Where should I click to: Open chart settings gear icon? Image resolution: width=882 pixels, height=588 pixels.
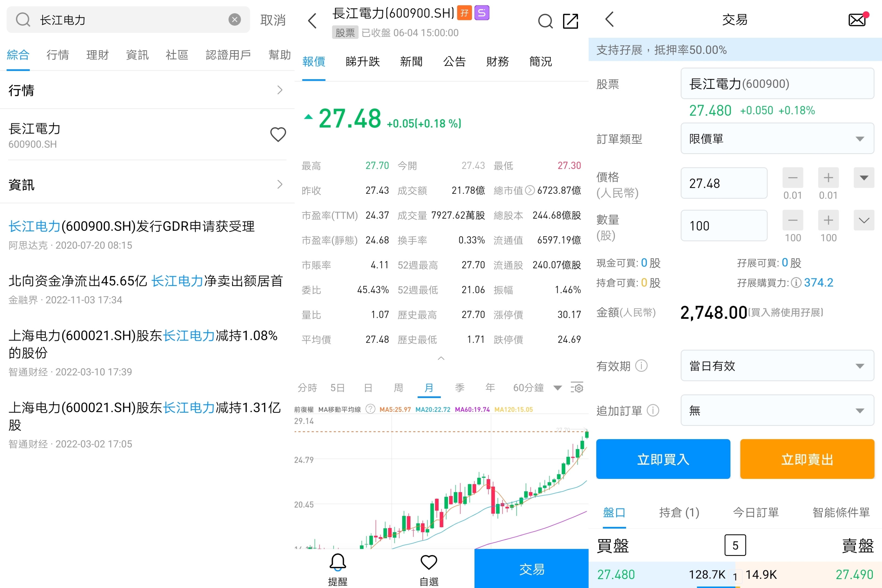coord(577,388)
